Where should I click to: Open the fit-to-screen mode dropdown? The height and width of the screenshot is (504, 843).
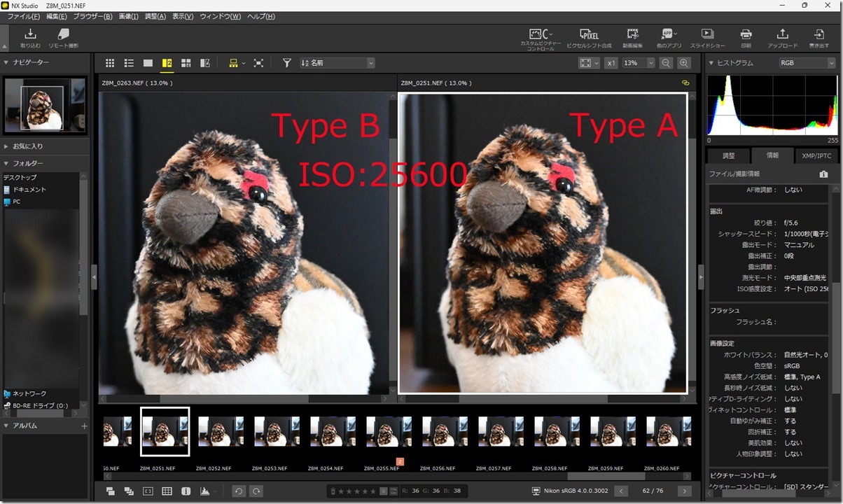(589, 63)
